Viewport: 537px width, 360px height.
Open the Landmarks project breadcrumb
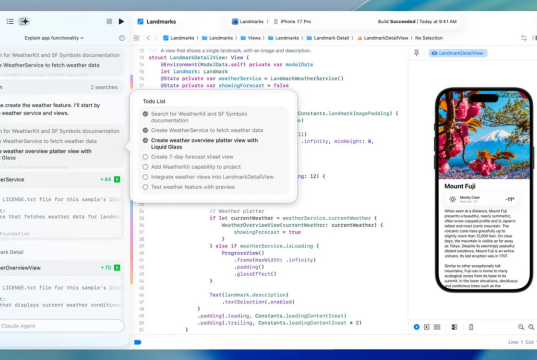click(x=179, y=38)
